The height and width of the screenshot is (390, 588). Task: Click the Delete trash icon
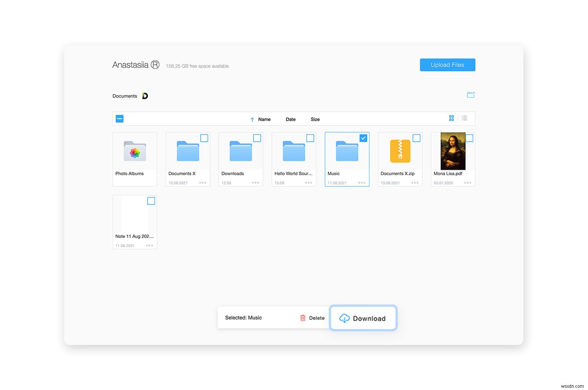(302, 318)
